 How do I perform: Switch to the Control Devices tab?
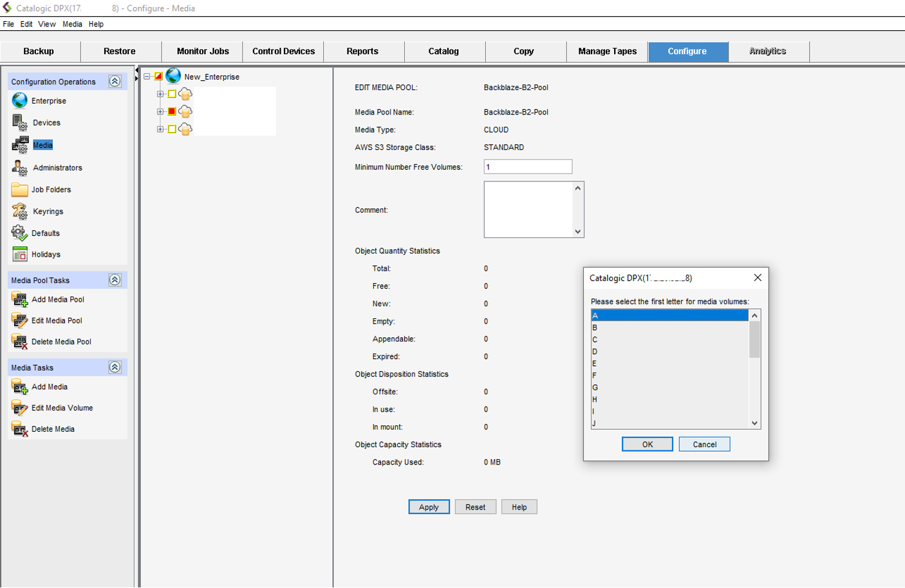284,51
